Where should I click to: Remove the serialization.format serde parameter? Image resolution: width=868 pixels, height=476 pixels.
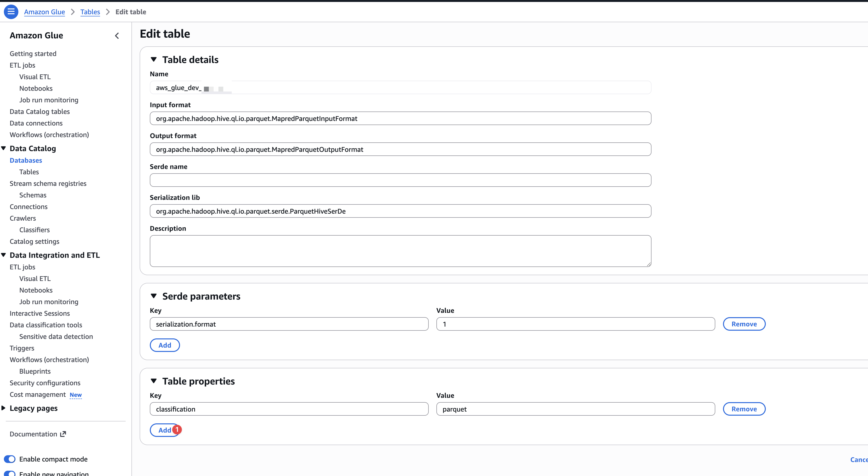pyautogui.click(x=744, y=324)
